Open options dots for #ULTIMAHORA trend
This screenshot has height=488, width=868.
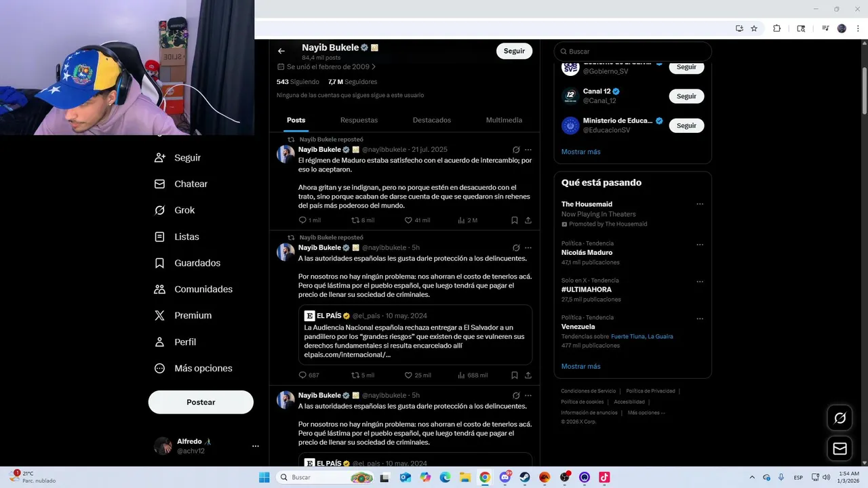tap(700, 282)
